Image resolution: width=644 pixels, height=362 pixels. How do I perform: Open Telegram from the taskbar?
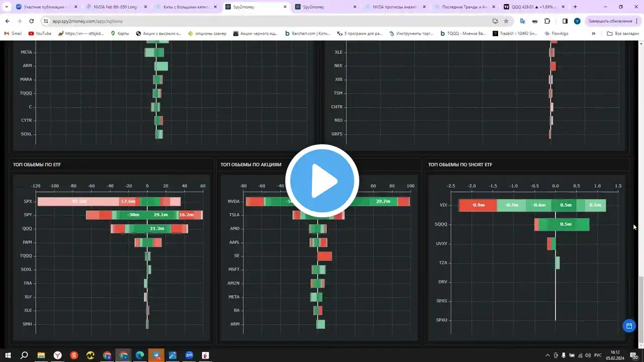pos(156,355)
